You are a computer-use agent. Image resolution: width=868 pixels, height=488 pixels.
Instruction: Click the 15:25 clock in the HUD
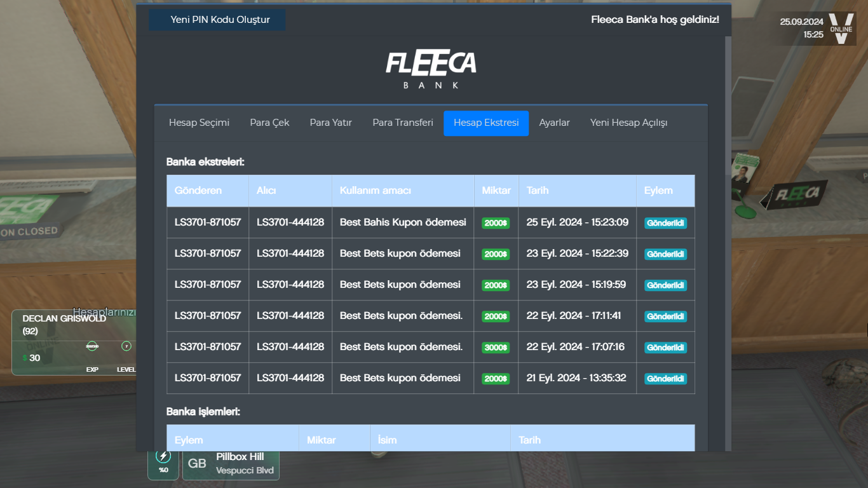pyautogui.click(x=813, y=34)
